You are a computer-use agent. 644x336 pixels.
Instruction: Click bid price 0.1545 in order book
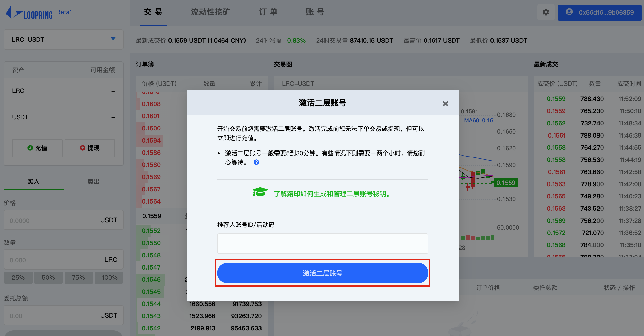pos(151,292)
